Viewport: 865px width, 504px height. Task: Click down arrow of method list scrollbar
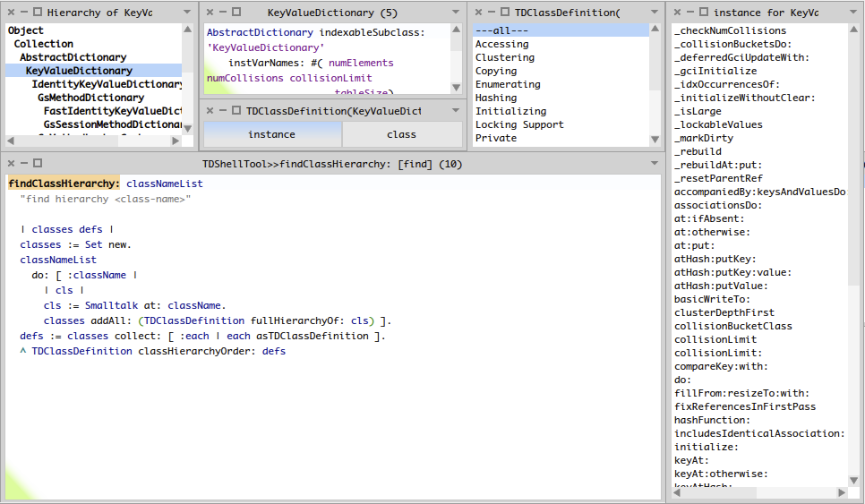[x=853, y=481]
